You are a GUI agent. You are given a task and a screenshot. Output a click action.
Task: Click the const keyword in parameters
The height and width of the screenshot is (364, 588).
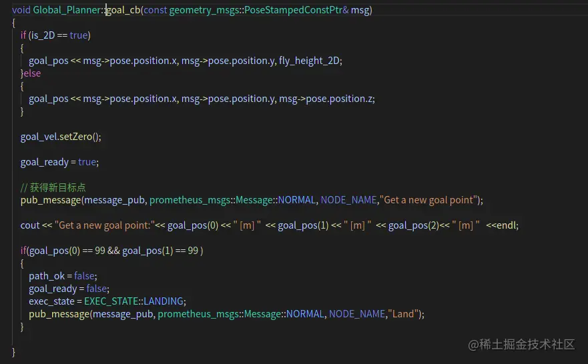click(x=156, y=10)
